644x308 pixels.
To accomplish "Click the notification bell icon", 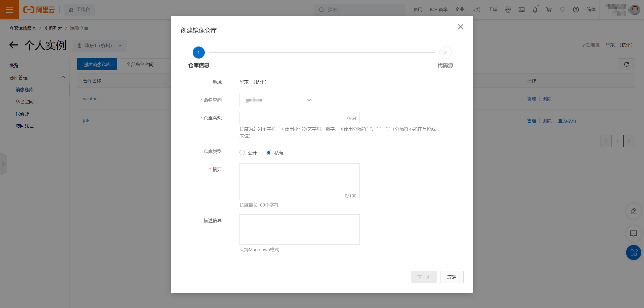I will pos(535,10).
